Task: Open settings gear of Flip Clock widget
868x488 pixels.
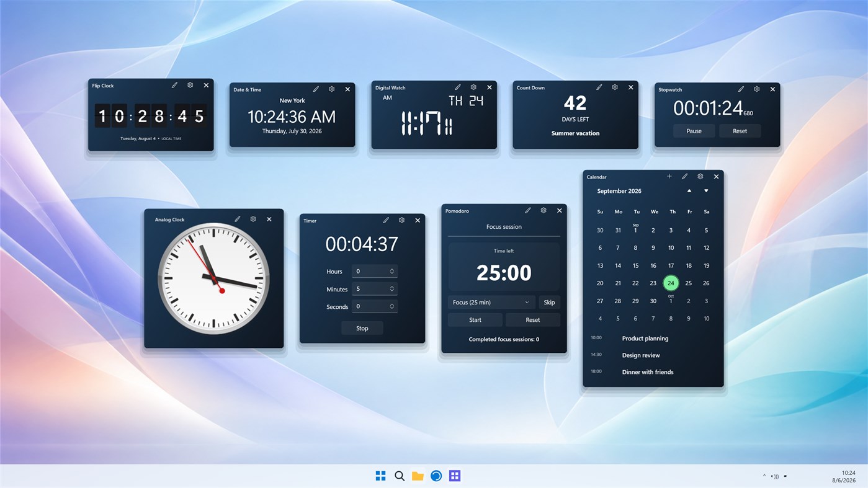Action: tap(190, 86)
